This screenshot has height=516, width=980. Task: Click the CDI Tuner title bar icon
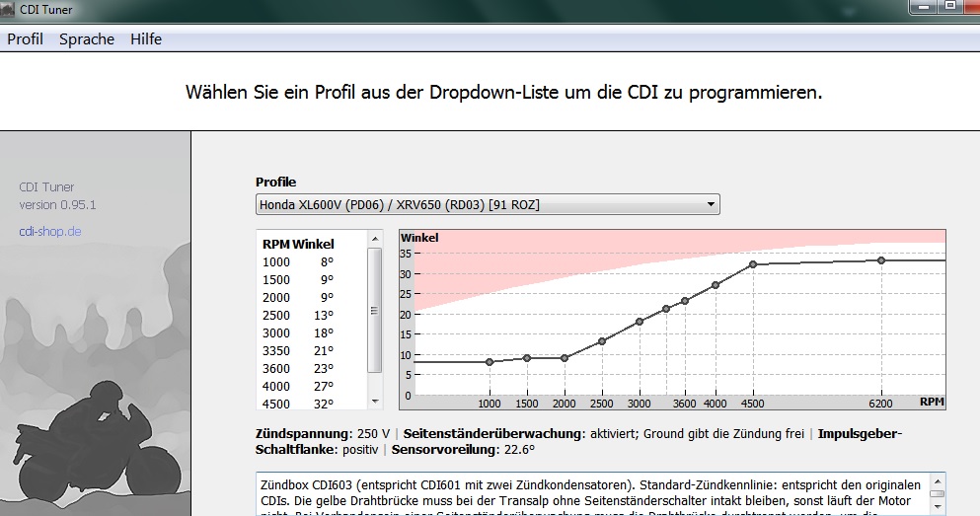10,9
